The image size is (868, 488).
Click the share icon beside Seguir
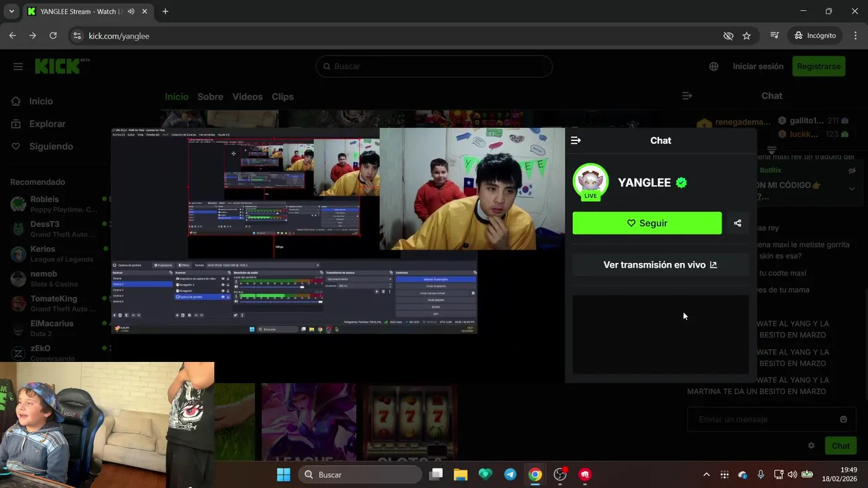[738, 223]
